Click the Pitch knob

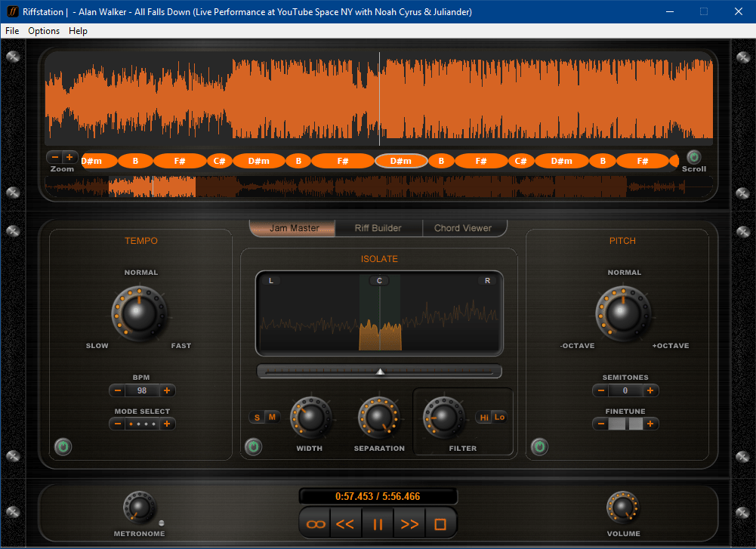[x=623, y=313]
